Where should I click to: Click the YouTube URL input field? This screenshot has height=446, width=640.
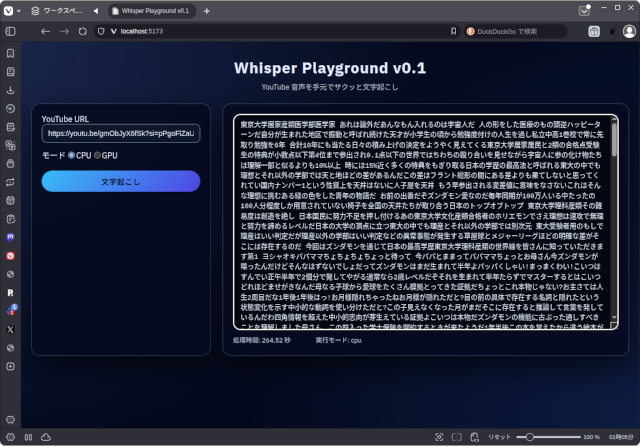tap(121, 133)
